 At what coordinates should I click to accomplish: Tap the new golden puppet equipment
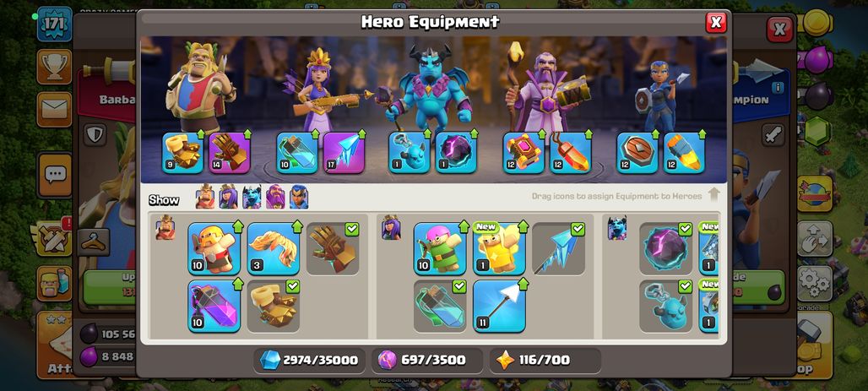coord(499,248)
